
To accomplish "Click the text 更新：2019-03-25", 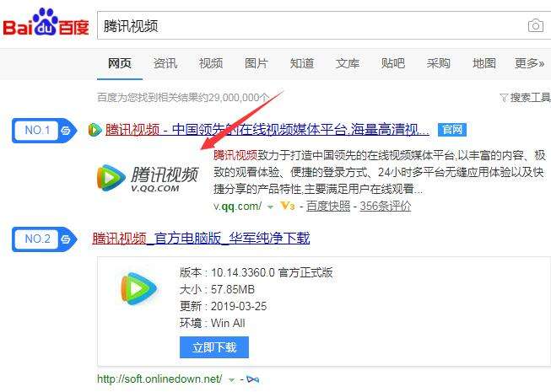I will [x=223, y=306].
